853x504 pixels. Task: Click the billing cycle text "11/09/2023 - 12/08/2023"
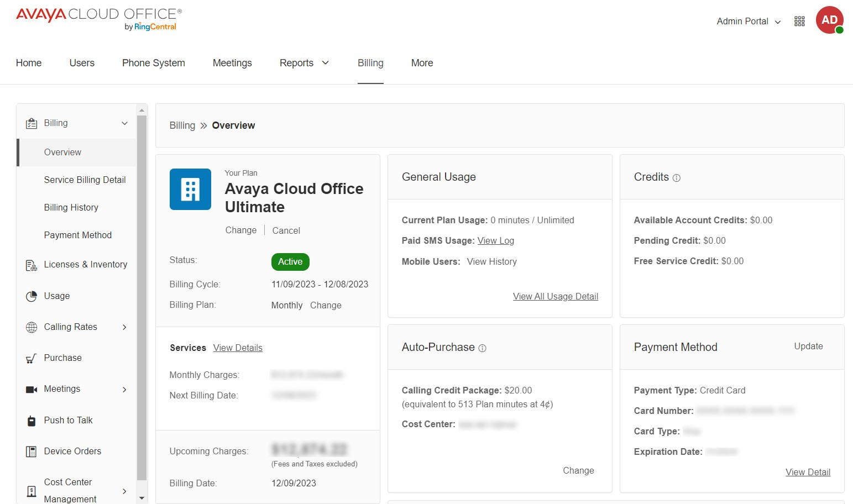320,285
